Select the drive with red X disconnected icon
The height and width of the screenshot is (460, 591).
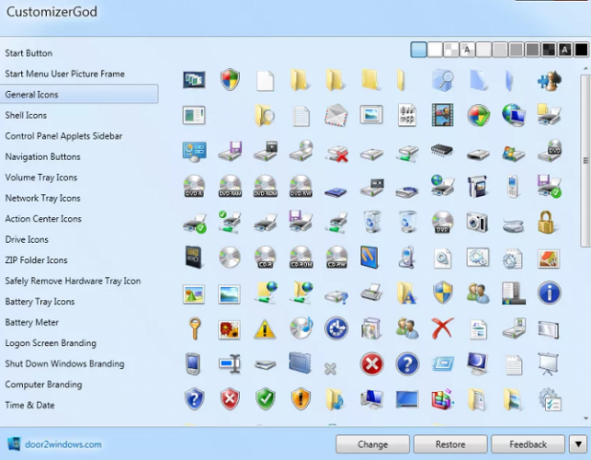(337, 154)
